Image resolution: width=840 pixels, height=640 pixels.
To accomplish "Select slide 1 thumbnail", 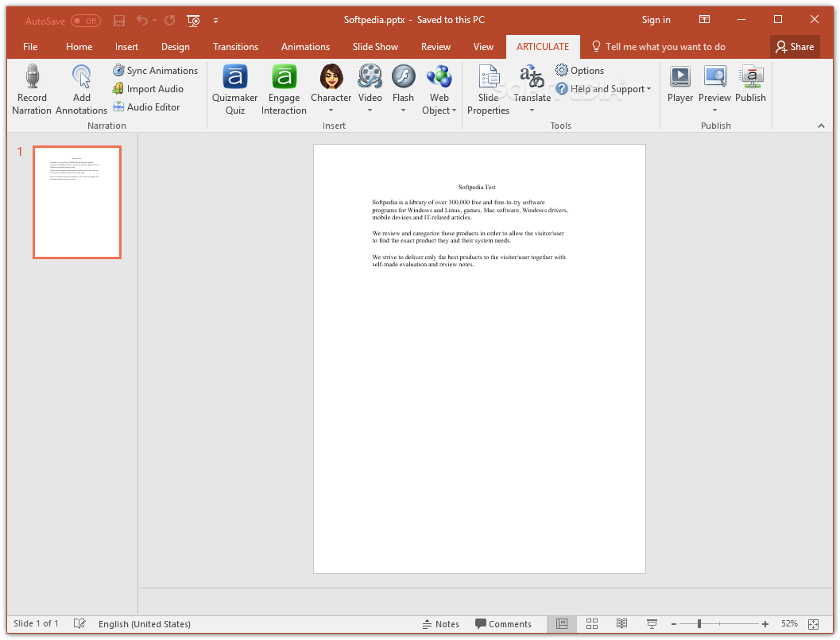I will 77,202.
